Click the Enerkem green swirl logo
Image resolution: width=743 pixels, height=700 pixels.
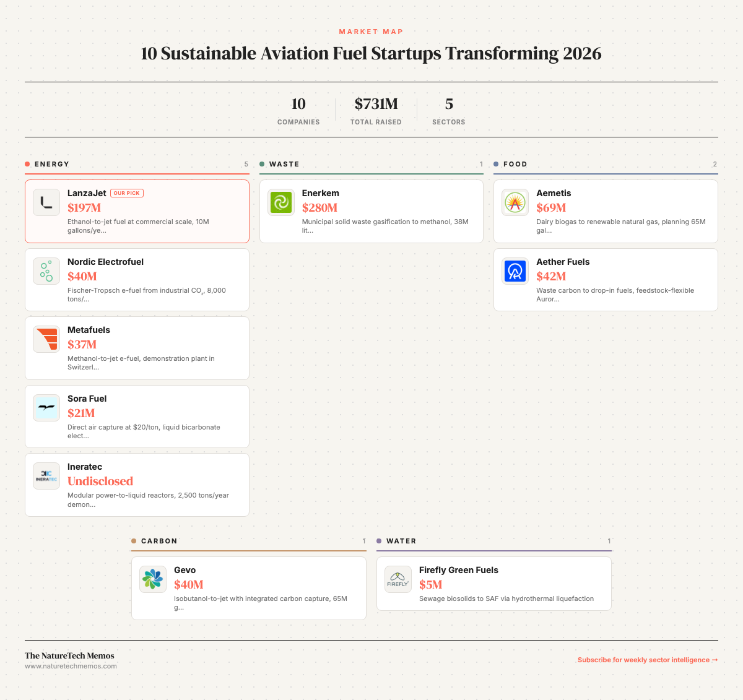tap(281, 202)
